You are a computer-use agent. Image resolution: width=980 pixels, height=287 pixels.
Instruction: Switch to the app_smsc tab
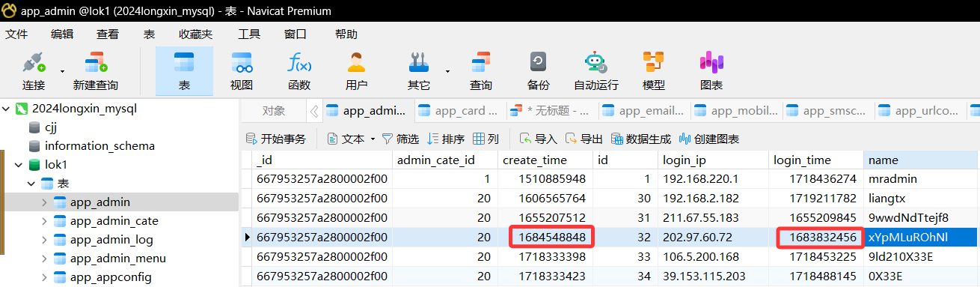(x=829, y=111)
